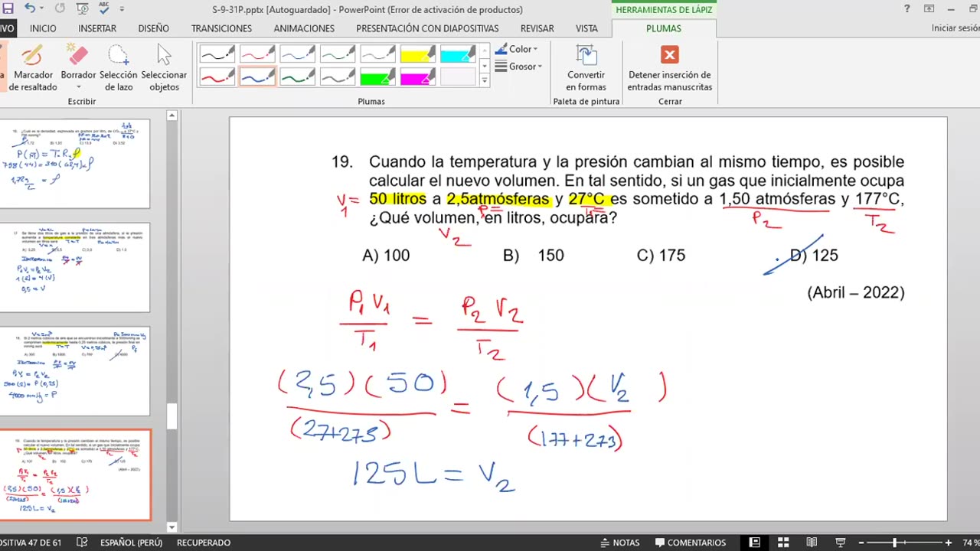Pick the bottom-row dark green pen
This screenshot has width=980, height=551.
(x=297, y=77)
